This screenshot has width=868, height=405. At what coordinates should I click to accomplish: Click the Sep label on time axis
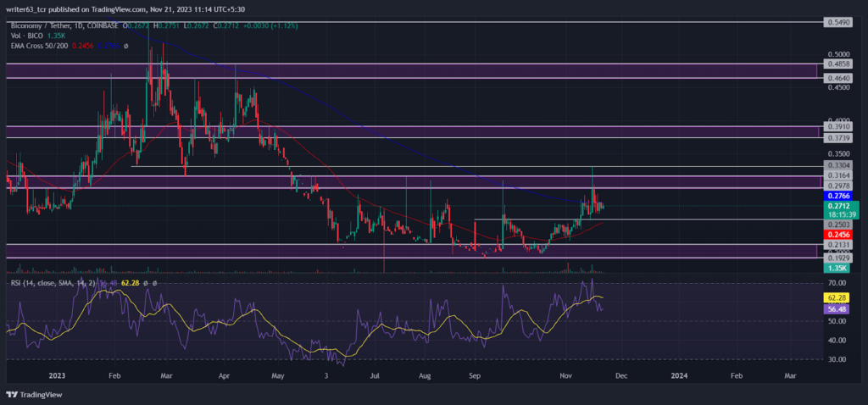point(476,375)
